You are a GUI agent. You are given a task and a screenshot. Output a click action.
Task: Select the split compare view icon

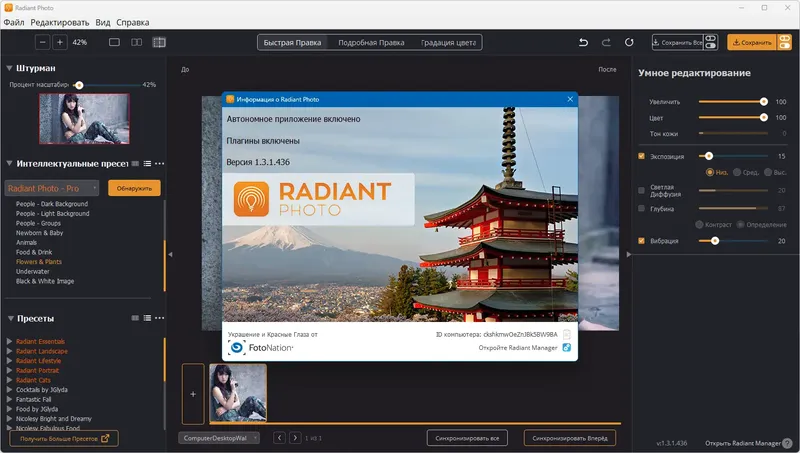point(159,42)
